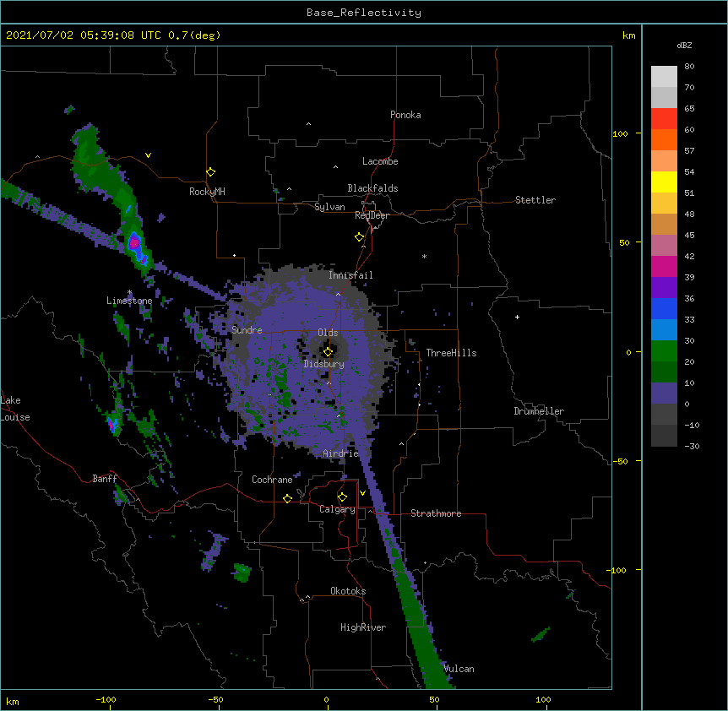Select the dark green 20–10 dBZ legend swatch
The width and height of the screenshot is (728, 711).
click(664, 372)
